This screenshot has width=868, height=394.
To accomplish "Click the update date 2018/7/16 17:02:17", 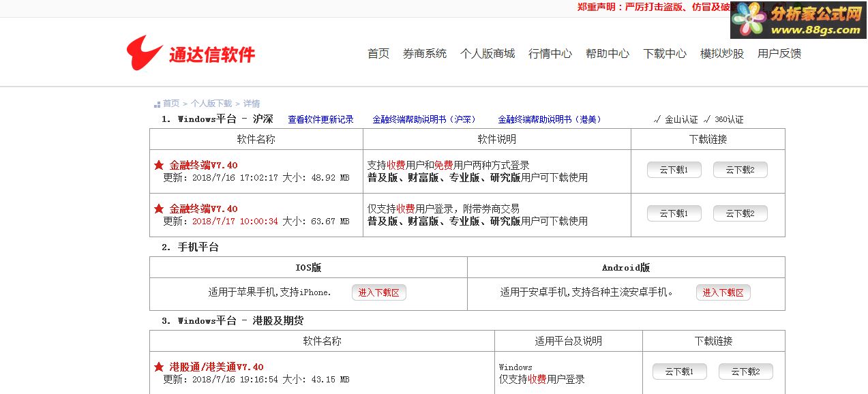I will 235,178.
